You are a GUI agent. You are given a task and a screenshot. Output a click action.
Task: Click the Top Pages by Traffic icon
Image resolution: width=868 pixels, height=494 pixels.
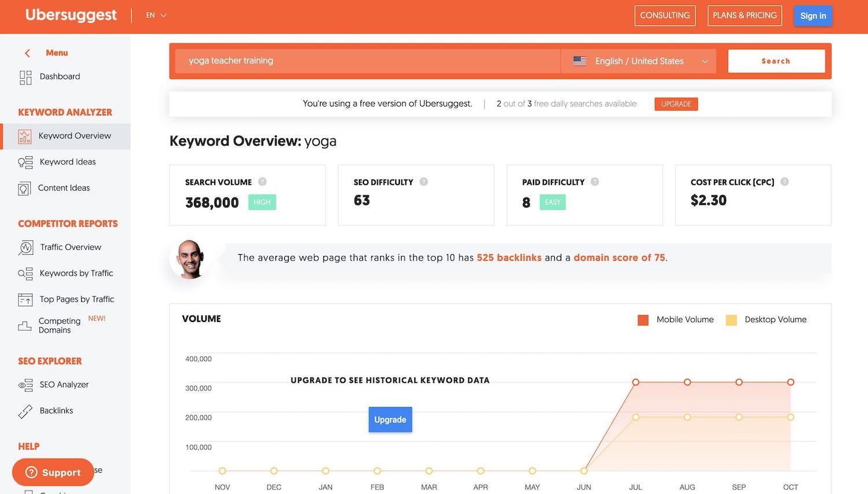(25, 299)
